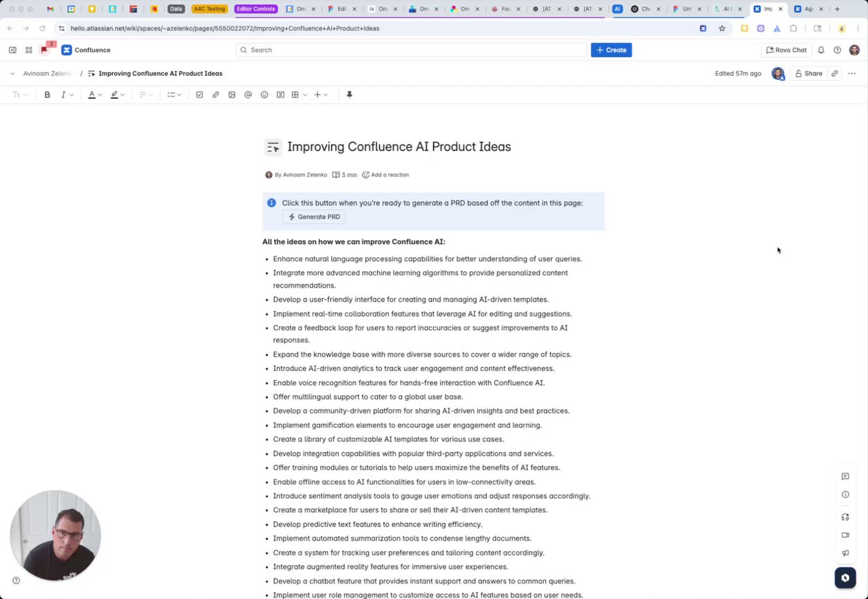Click the megaphone icon in right rail
Screen dimensions: 868x599
(845, 554)
